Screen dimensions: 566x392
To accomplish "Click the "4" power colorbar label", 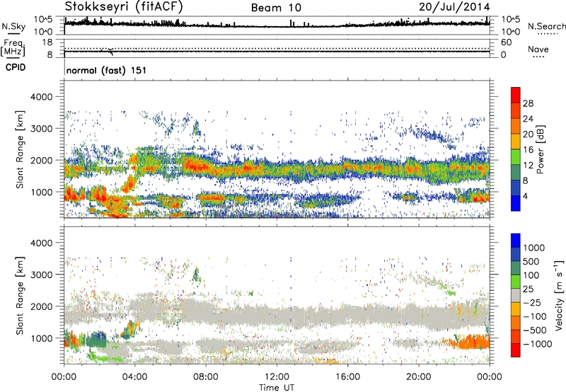I will click(525, 197).
